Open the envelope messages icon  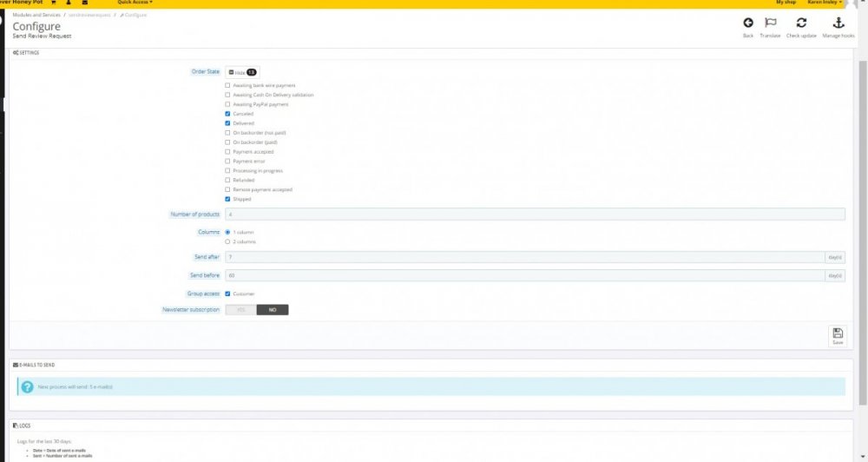[86, 3]
